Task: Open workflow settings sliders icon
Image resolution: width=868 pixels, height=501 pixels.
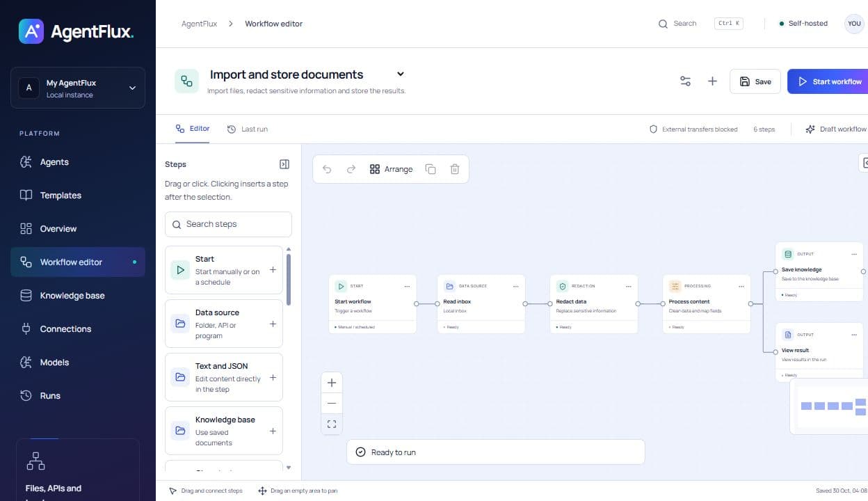Action: (x=685, y=81)
